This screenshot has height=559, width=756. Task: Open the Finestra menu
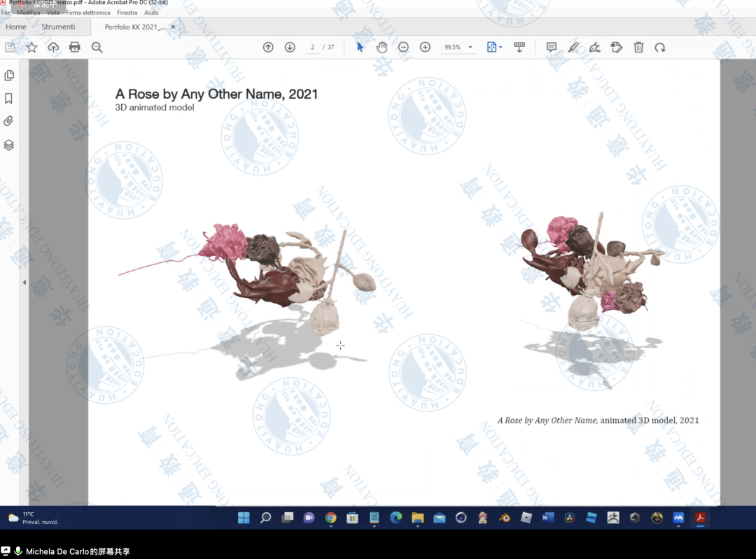point(127,13)
